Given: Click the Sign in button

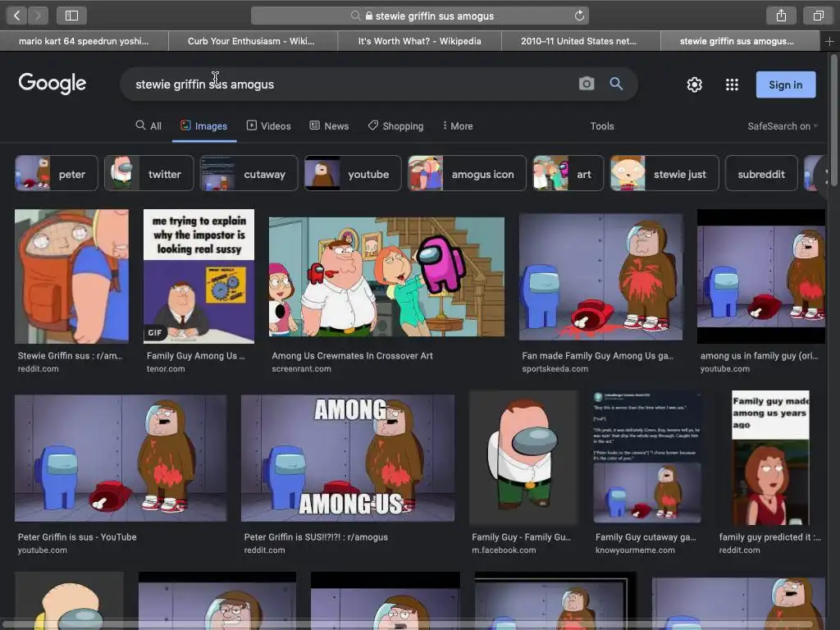Looking at the screenshot, I should (785, 84).
